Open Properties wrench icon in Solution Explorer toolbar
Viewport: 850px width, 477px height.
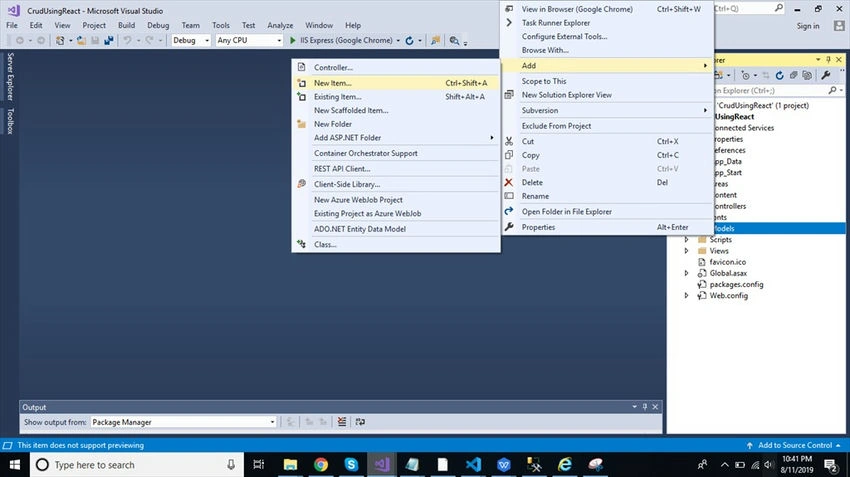tap(826, 75)
